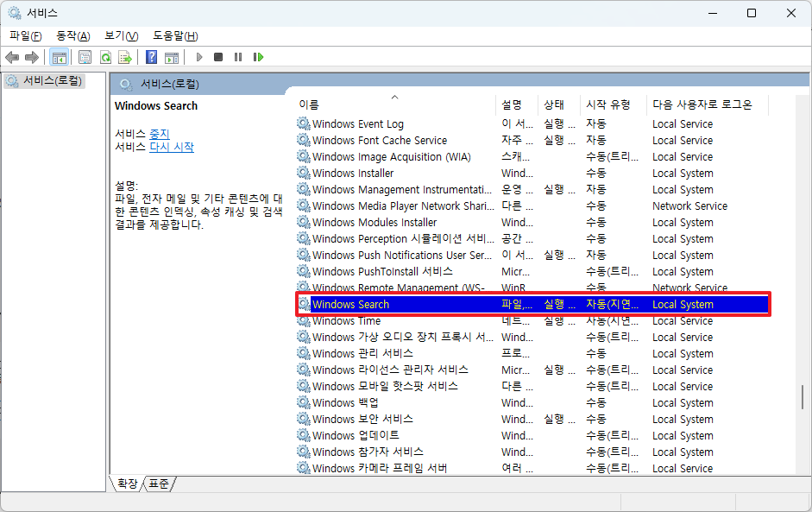Select Windows 모바일 핫스팟 서비스 name

click(x=385, y=386)
